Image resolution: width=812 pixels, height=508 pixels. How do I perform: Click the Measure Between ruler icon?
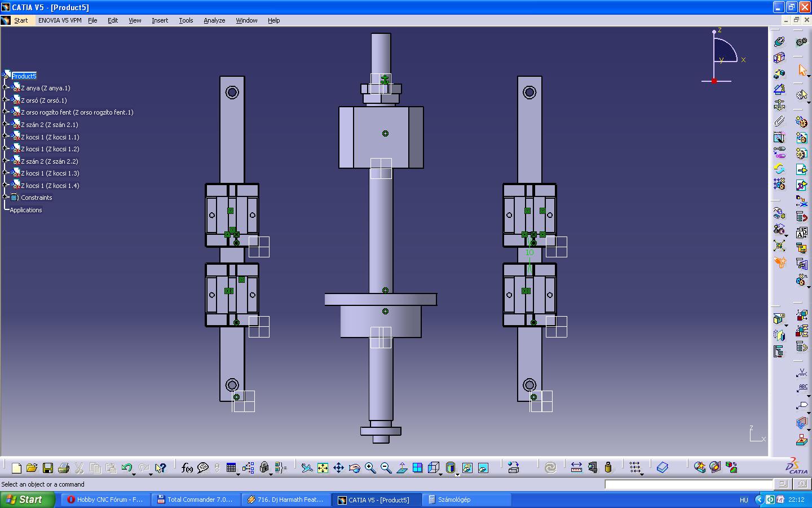(576, 468)
